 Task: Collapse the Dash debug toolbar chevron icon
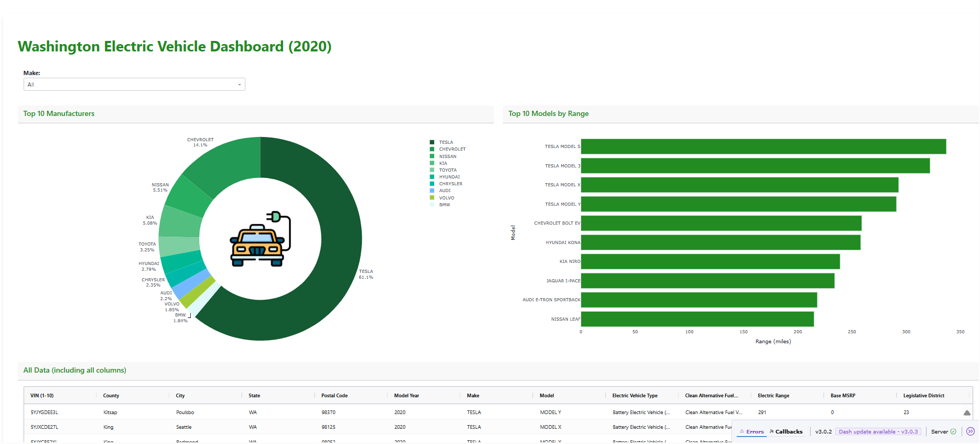pyautogui.click(x=970, y=431)
